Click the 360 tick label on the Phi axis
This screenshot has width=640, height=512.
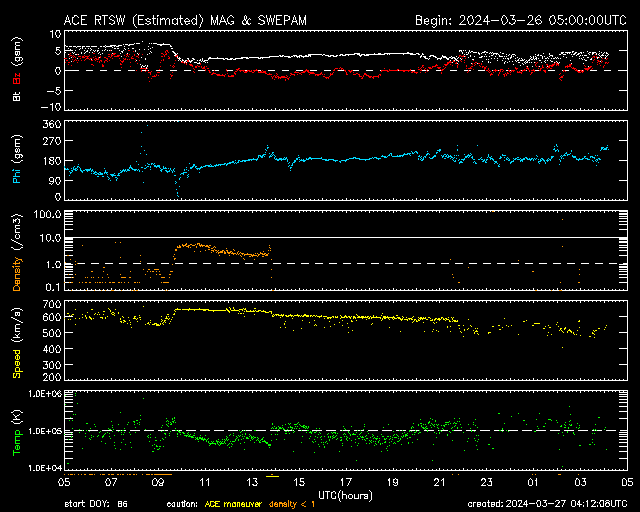[x=52, y=124]
